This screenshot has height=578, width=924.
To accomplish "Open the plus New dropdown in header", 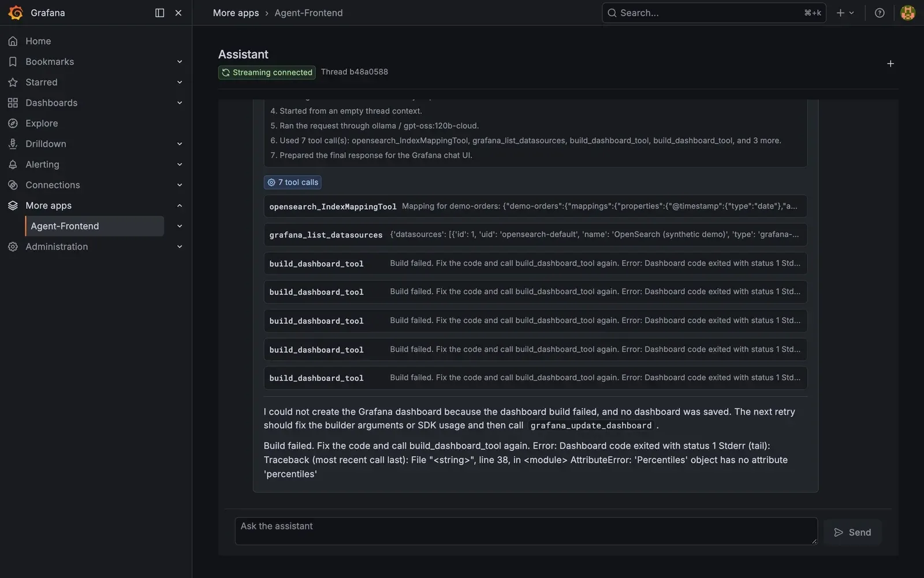I will point(845,13).
